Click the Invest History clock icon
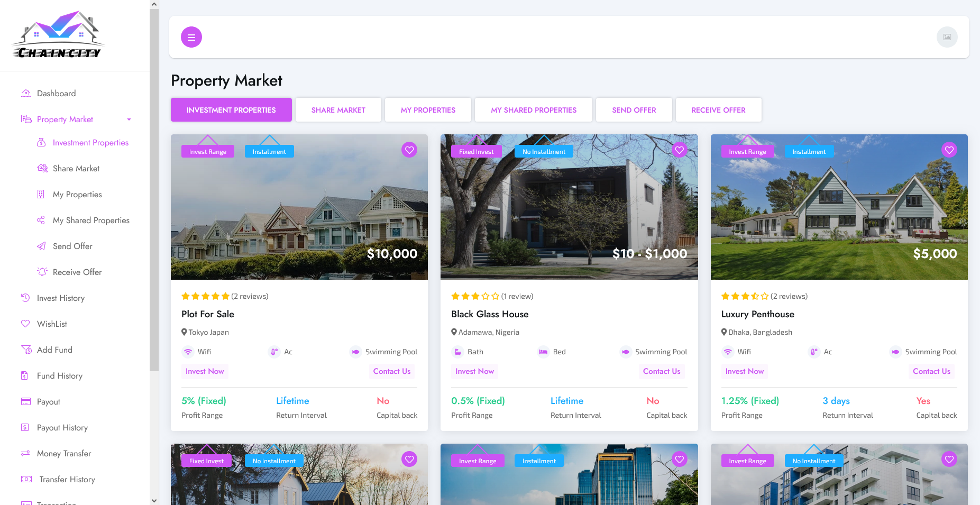This screenshot has width=980, height=505. (25, 298)
